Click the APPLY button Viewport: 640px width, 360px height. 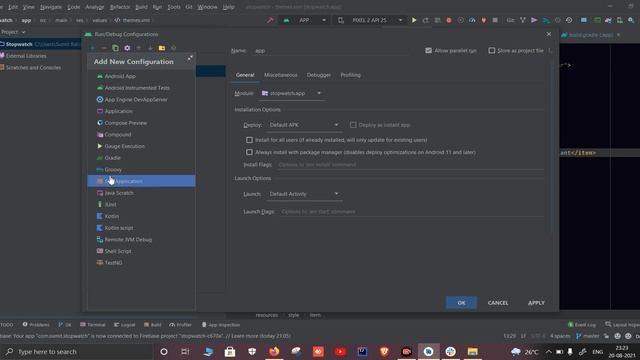pos(536,303)
